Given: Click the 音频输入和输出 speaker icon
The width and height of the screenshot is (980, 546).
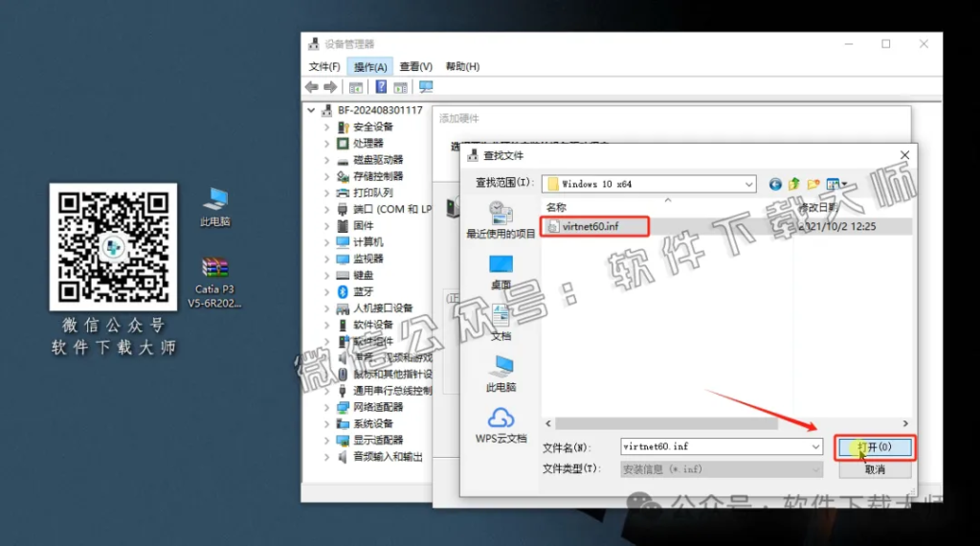Looking at the screenshot, I should pyautogui.click(x=343, y=457).
